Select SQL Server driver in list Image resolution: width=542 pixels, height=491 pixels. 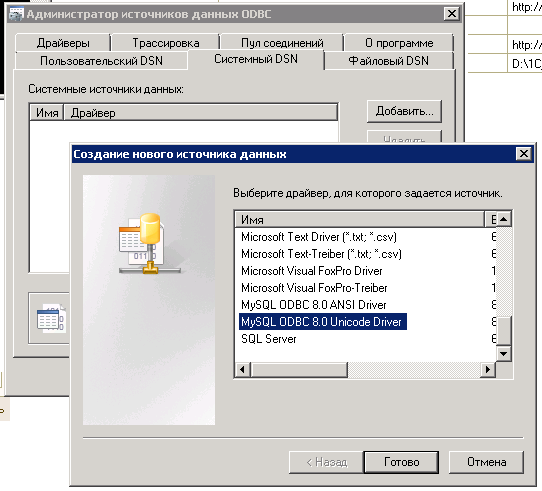pos(269,339)
